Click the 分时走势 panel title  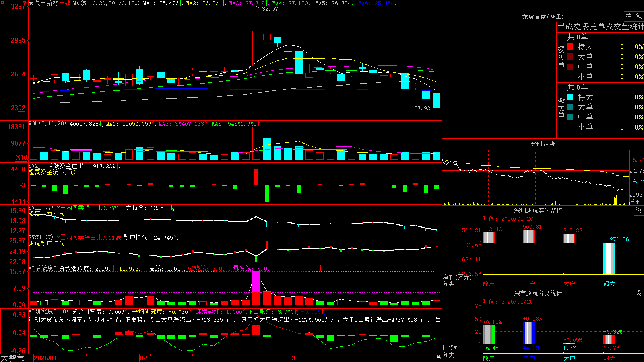coord(543,144)
